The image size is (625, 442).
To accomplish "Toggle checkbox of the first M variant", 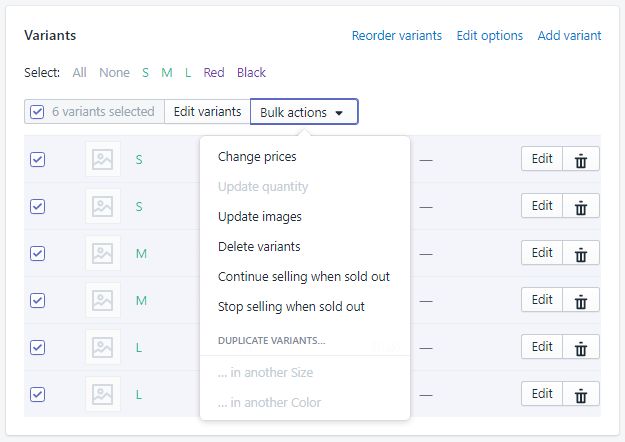I will coord(37,253).
